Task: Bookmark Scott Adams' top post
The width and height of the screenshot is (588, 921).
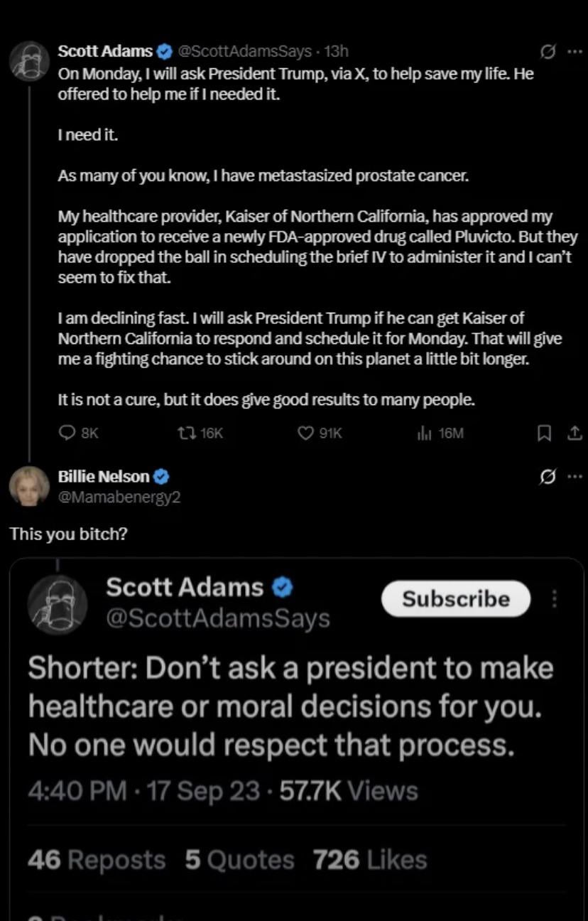Action: click(545, 432)
